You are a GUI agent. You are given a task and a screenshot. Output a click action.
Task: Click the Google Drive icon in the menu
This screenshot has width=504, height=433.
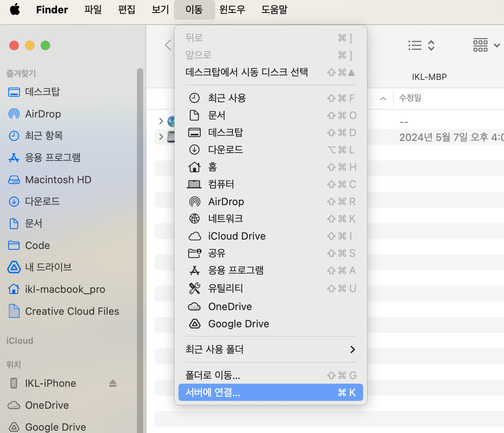pyautogui.click(x=194, y=324)
